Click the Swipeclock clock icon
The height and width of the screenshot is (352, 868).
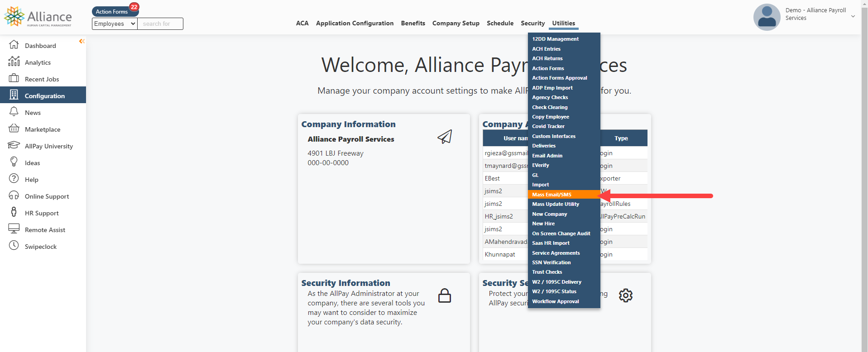click(x=14, y=245)
